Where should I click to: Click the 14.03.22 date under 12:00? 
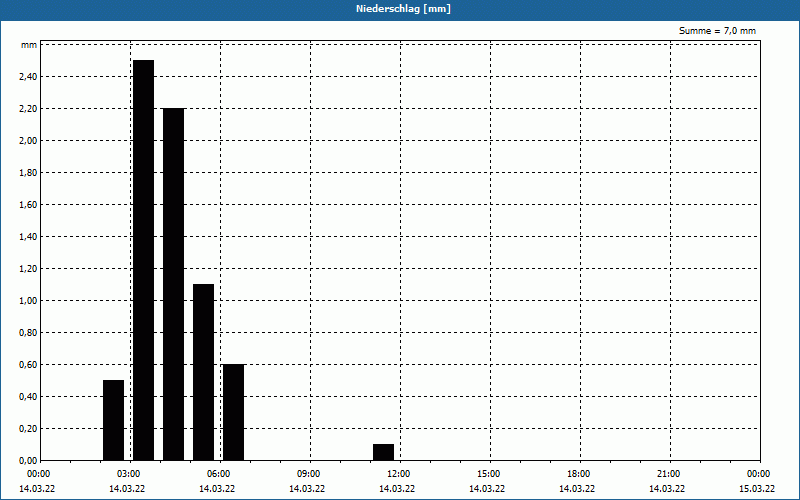[397, 489]
